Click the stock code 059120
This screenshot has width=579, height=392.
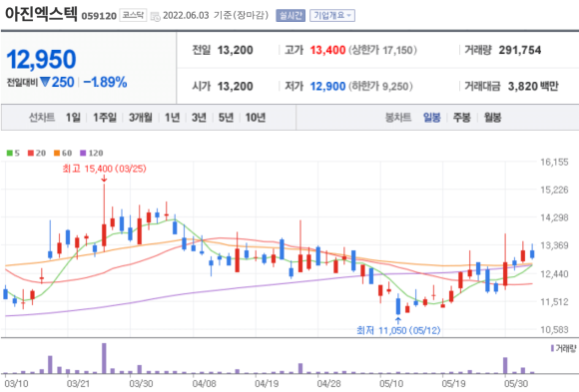[x=99, y=16]
